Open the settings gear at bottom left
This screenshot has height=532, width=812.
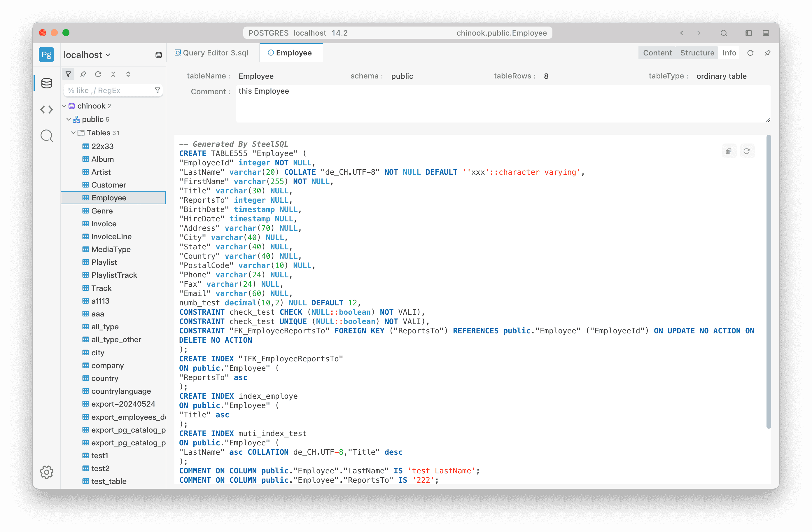point(46,472)
